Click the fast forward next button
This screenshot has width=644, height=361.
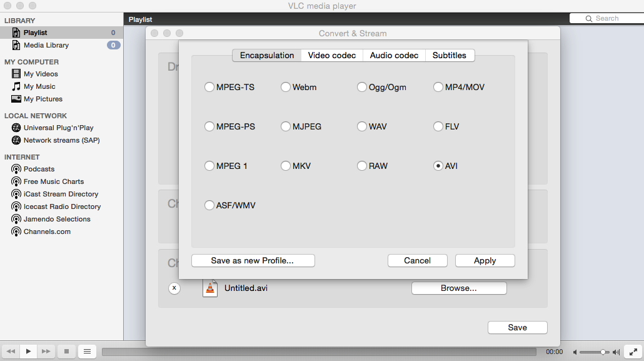coord(46,352)
